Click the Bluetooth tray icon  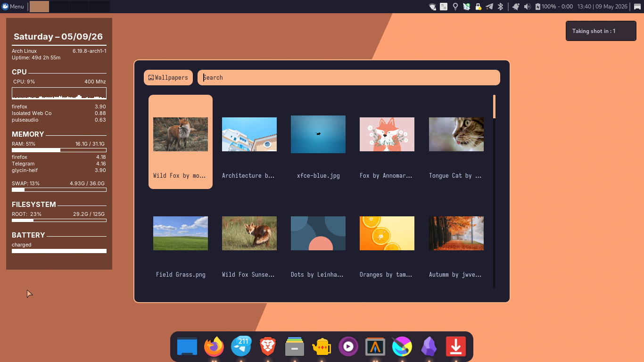pyautogui.click(x=501, y=7)
